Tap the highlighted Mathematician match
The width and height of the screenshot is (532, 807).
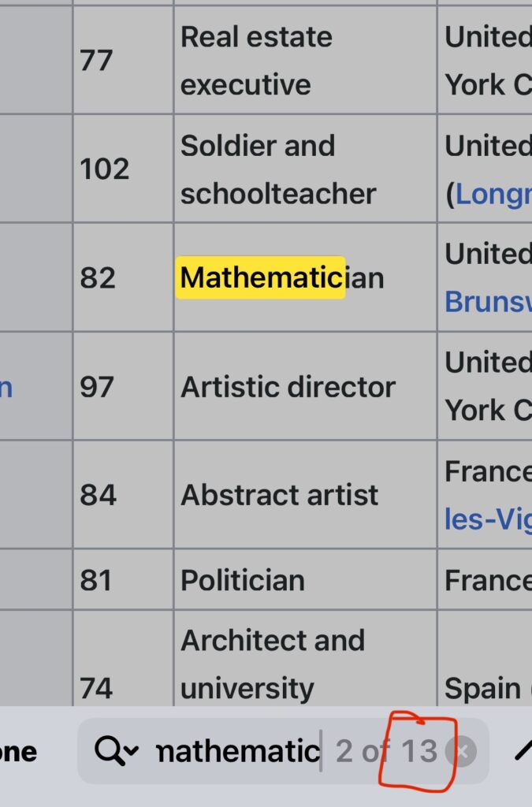260,277
